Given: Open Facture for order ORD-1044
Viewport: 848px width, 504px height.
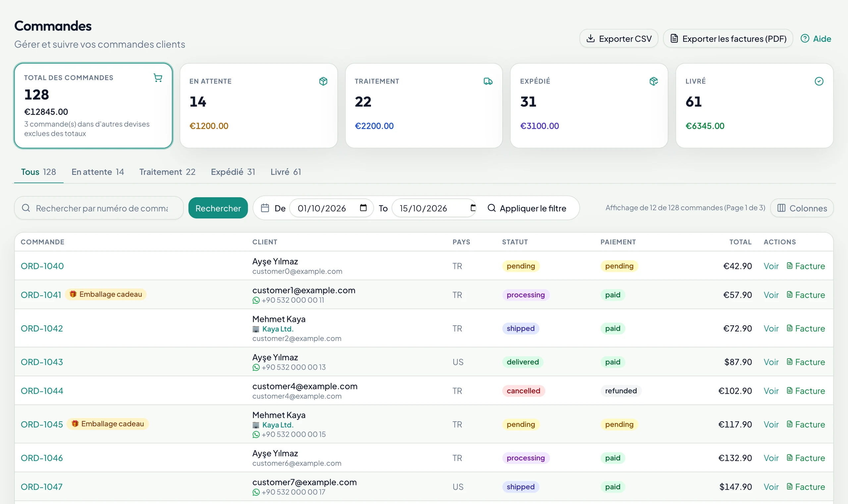Looking at the screenshot, I should 806,391.
